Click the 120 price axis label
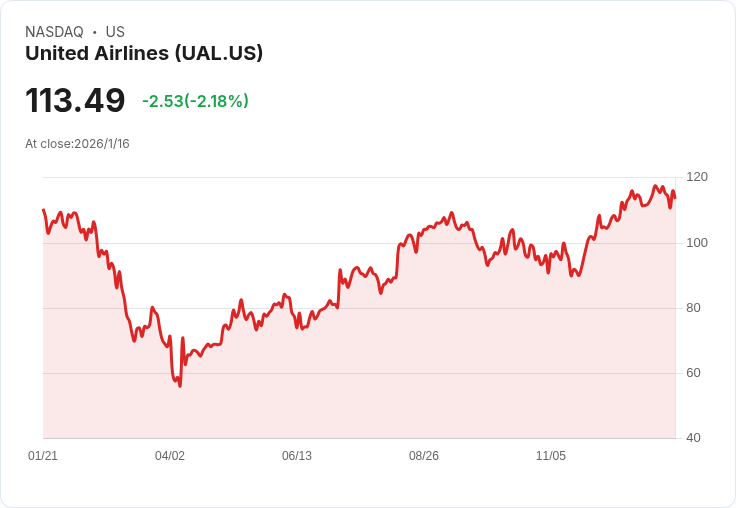The width and height of the screenshot is (736, 508). (x=697, y=177)
